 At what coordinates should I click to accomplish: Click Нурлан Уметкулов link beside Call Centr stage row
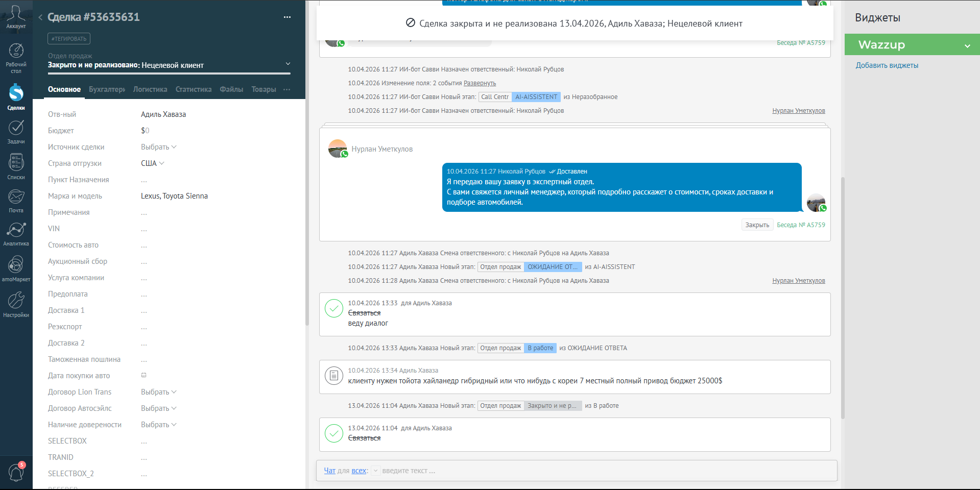click(798, 111)
